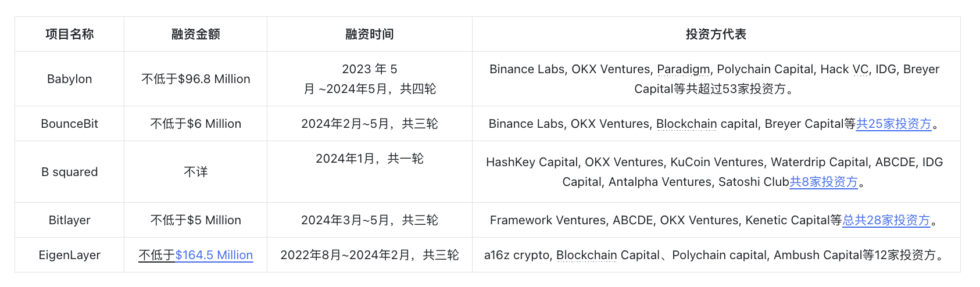Click the 2022年8月~2024年2月 time cell
980x287 pixels.
(370, 255)
